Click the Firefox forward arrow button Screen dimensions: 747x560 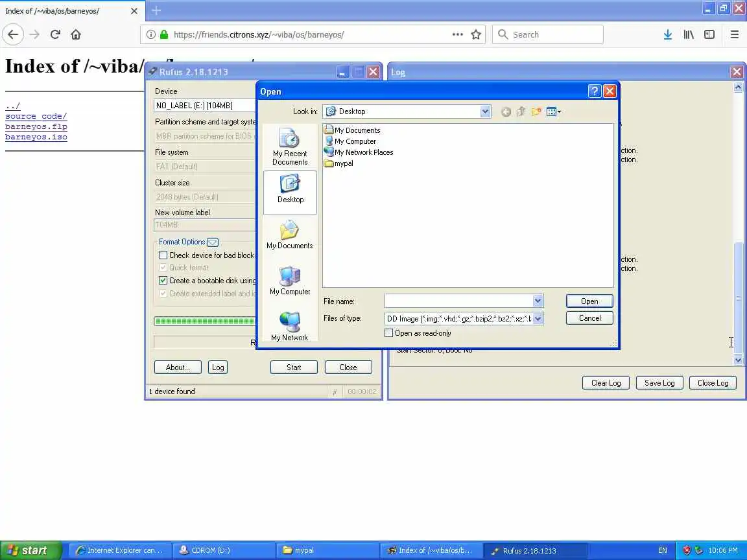point(34,34)
